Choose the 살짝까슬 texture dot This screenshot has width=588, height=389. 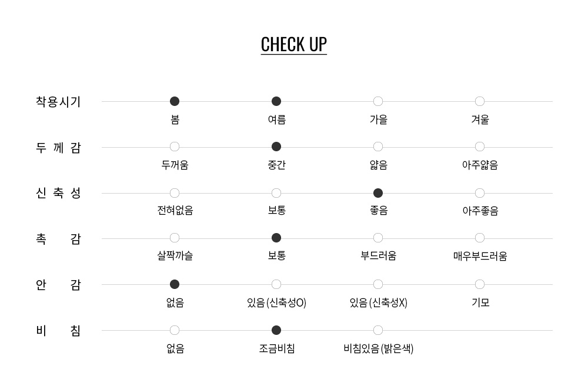(x=175, y=238)
